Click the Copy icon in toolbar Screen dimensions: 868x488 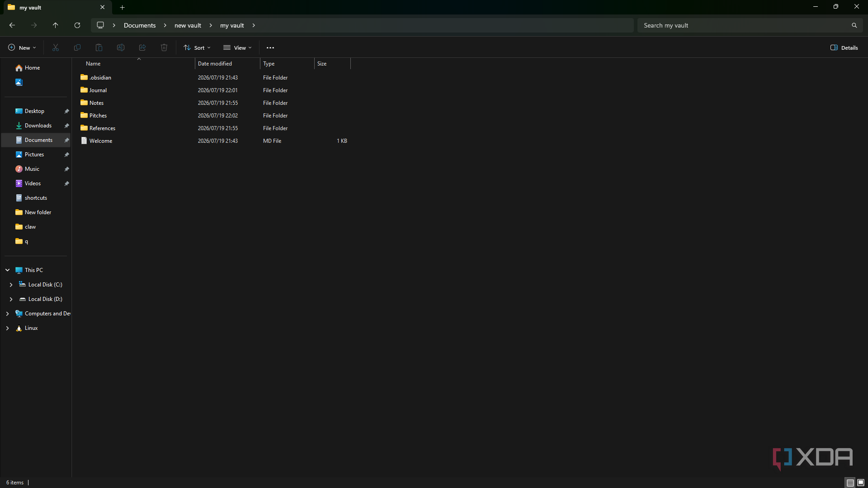click(x=77, y=47)
